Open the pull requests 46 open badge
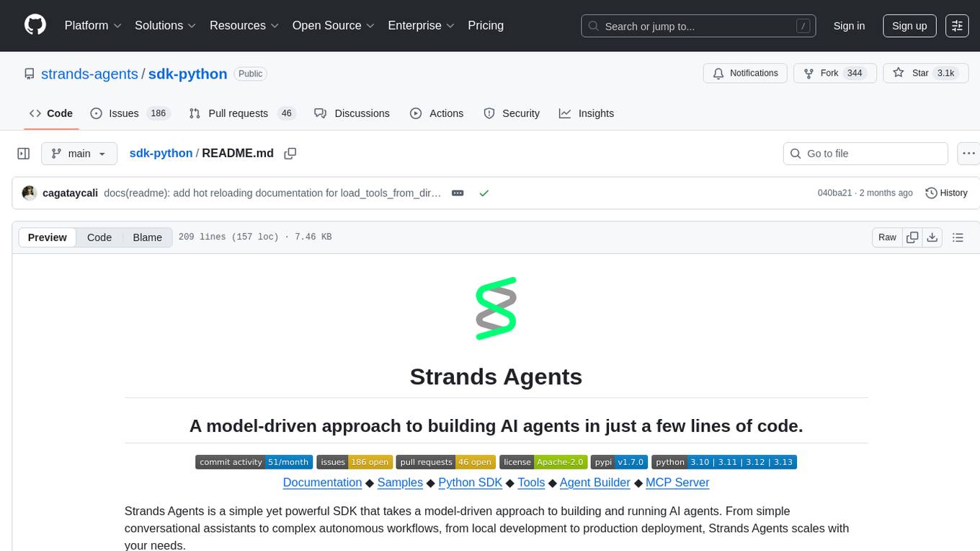 [446, 462]
